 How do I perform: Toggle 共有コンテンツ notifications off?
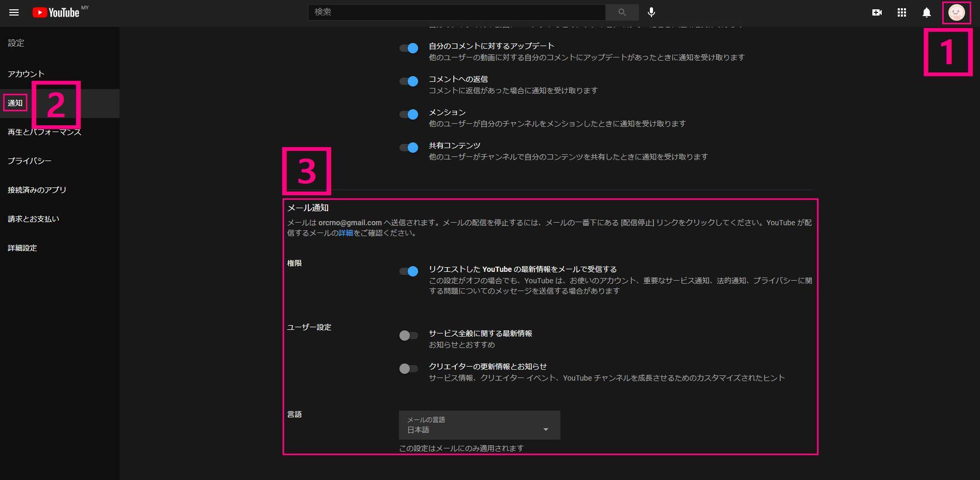(x=409, y=148)
